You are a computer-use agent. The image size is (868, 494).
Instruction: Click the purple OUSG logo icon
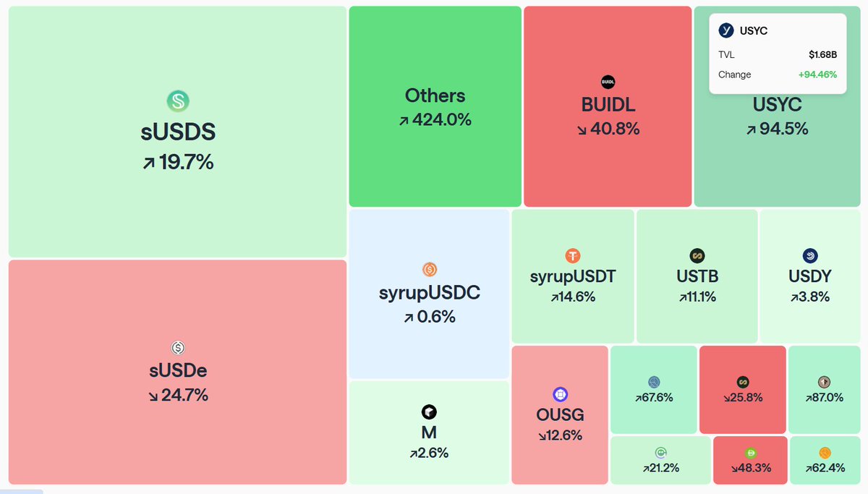(x=561, y=394)
